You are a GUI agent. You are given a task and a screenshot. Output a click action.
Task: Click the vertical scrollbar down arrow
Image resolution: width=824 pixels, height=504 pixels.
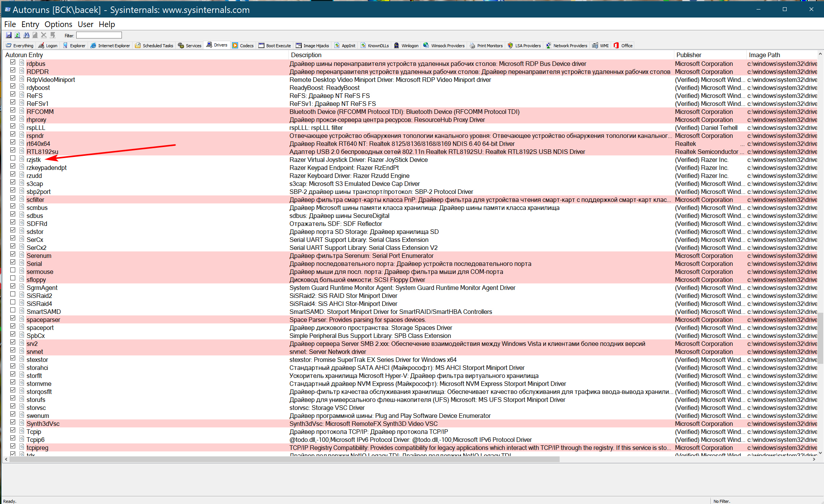tap(820, 453)
